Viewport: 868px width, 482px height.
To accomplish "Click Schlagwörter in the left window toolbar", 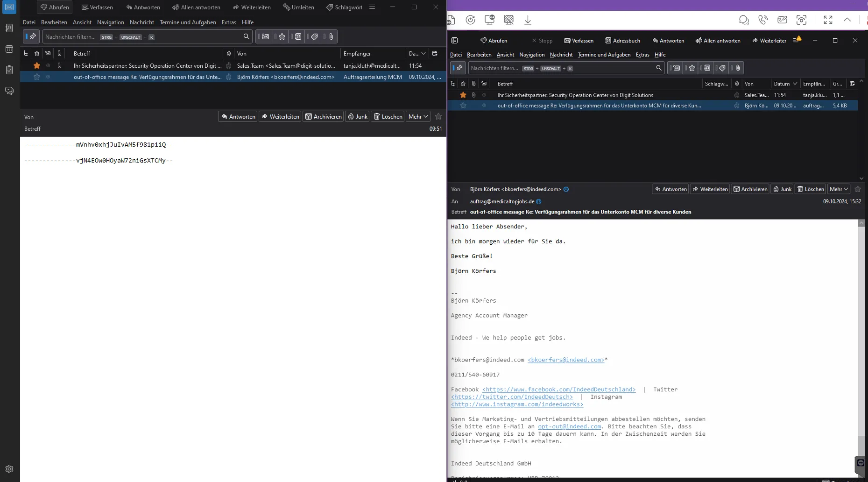I will [x=344, y=7].
